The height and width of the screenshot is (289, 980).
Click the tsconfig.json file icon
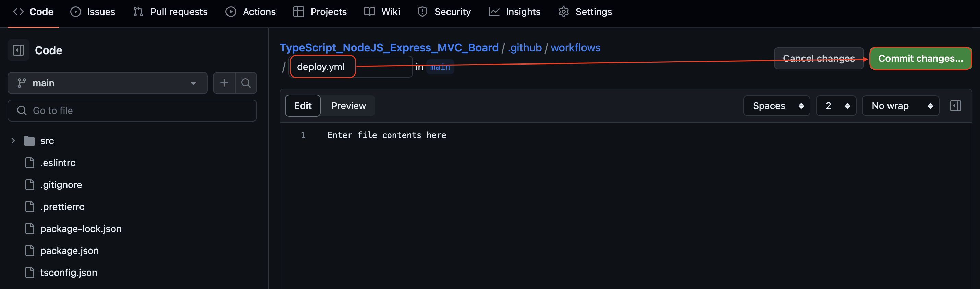[30, 273]
